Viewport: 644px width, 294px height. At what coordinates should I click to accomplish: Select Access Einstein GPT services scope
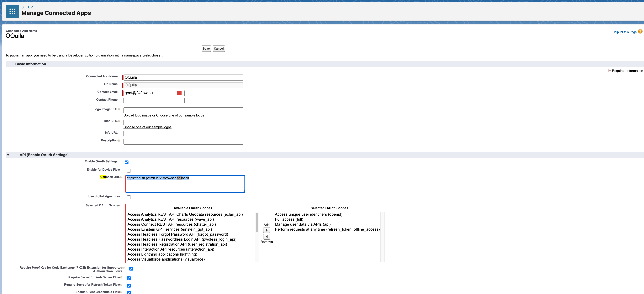click(169, 229)
